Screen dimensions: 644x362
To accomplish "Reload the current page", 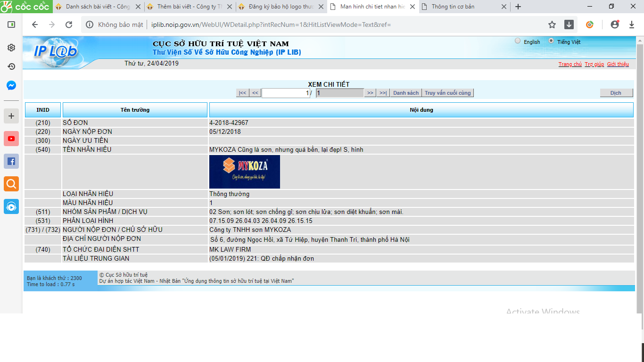I will point(69,25).
